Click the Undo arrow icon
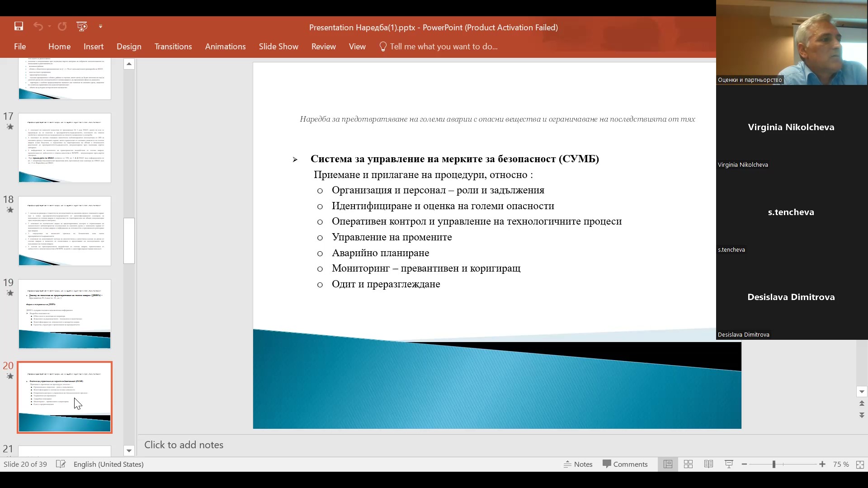The height and width of the screenshot is (488, 868). pyautogui.click(x=38, y=27)
